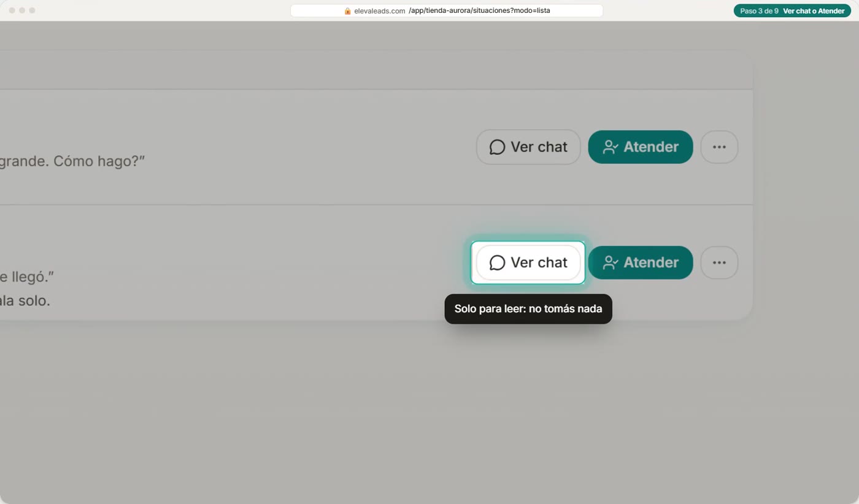859x504 pixels.
Task: Close the window with leftmost title dot
Action: click(12, 10)
